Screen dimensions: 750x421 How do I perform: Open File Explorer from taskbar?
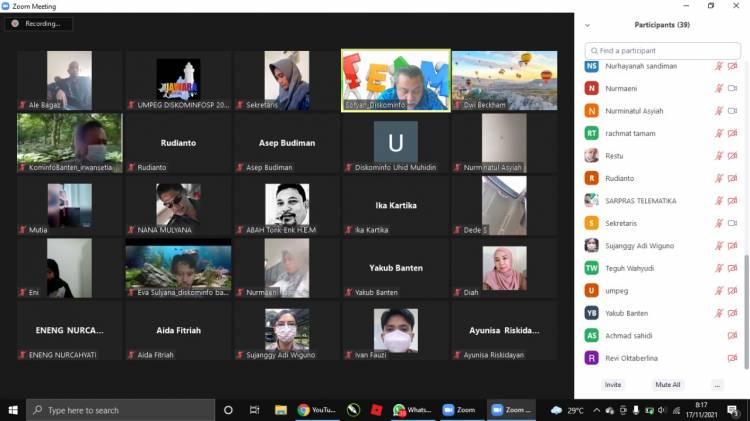coord(280,410)
